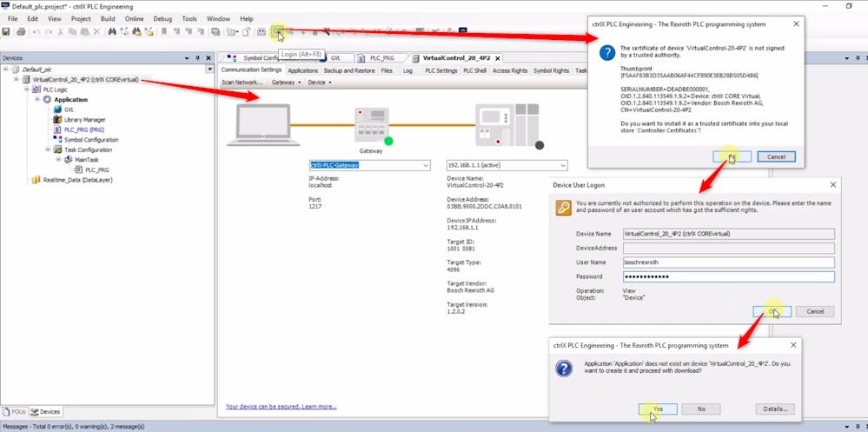The height and width of the screenshot is (432, 868).
Task: Open the Online menu
Action: [134, 19]
